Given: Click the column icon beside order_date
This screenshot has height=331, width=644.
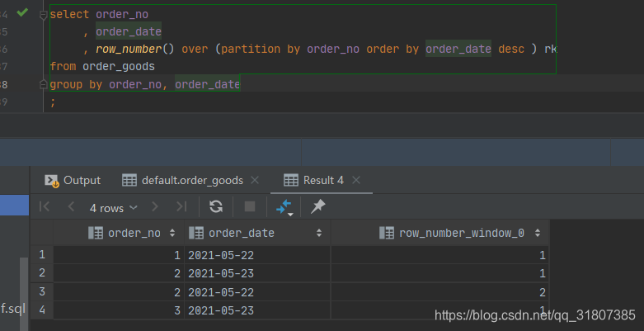Looking at the screenshot, I should [196, 233].
